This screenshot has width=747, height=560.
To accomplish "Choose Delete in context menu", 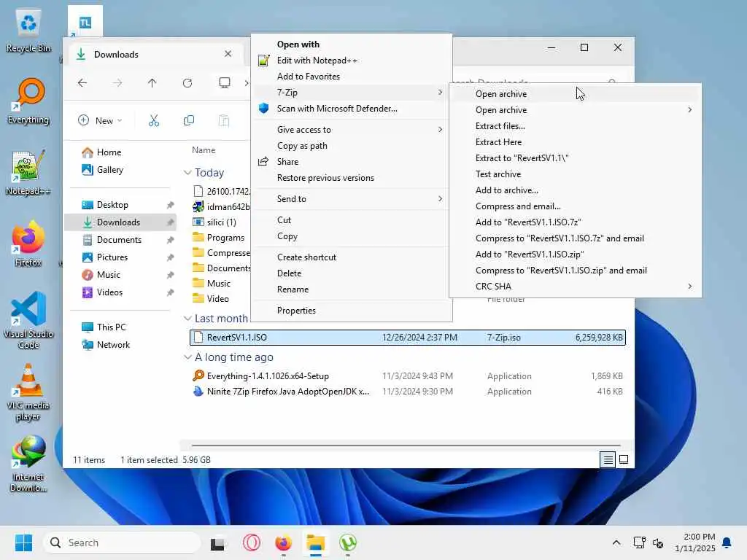I will coord(352,273).
